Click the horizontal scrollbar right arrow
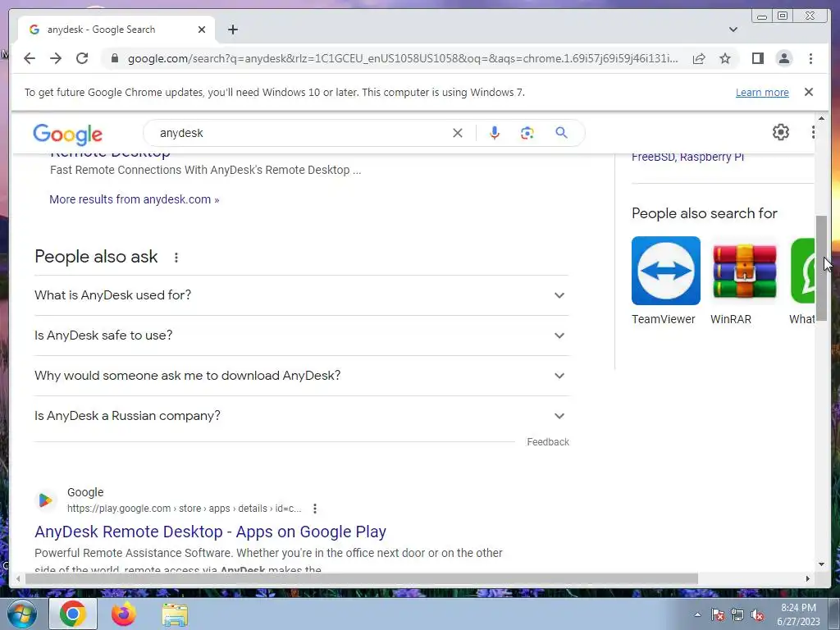This screenshot has width=840, height=630. pyautogui.click(x=808, y=578)
